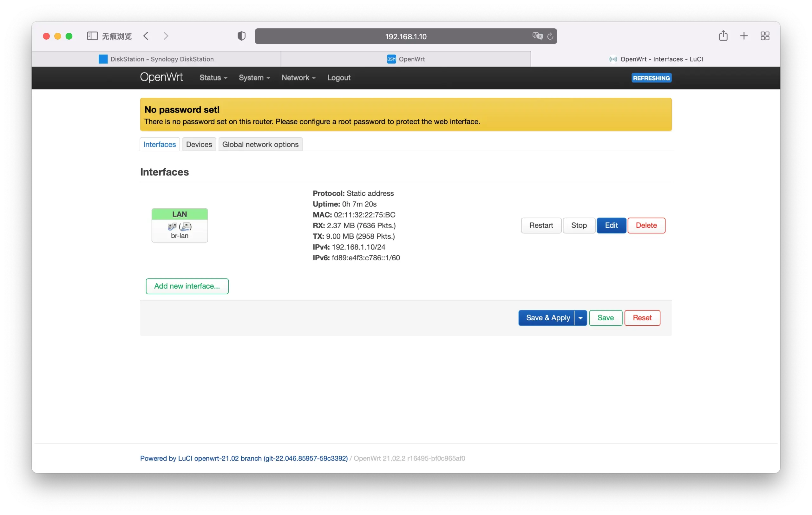Show the tab overview grid icon
This screenshot has width=812, height=515.
pos(765,36)
